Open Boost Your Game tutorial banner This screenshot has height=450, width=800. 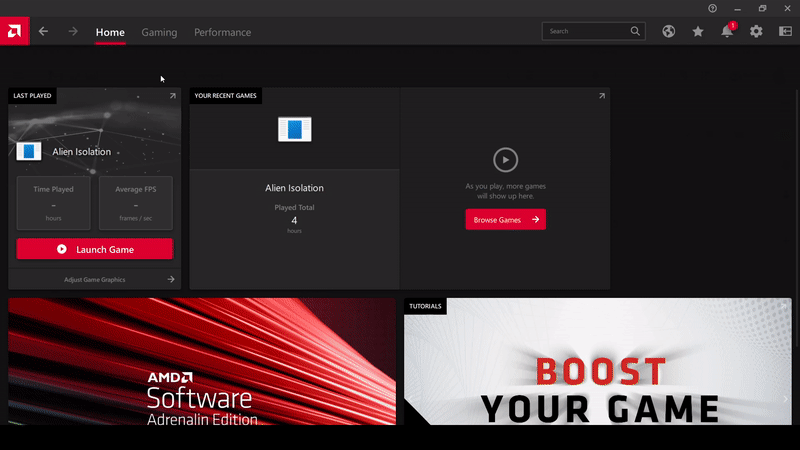pos(598,361)
